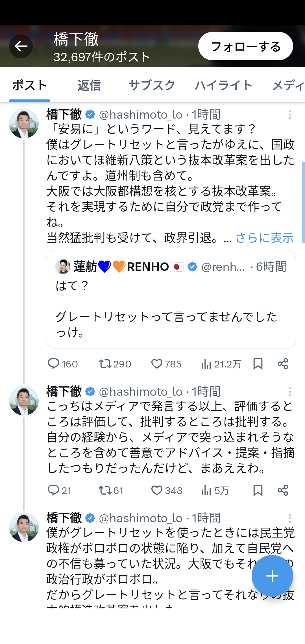
Task: Select the サブスク tab
Action: click(x=152, y=85)
